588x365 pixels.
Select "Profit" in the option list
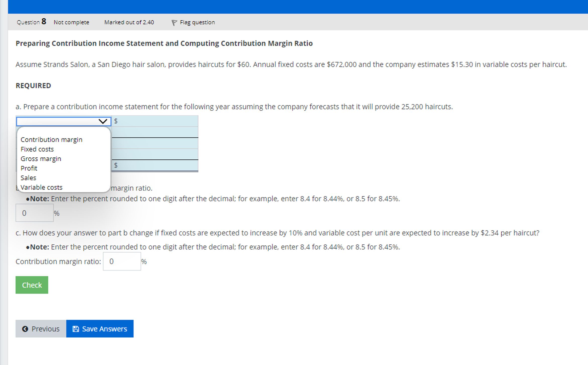point(29,168)
